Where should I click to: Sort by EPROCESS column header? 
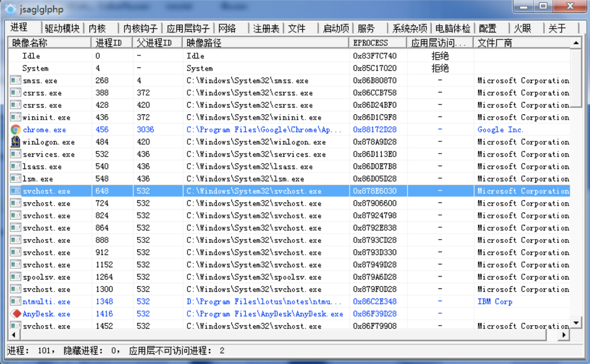378,43
